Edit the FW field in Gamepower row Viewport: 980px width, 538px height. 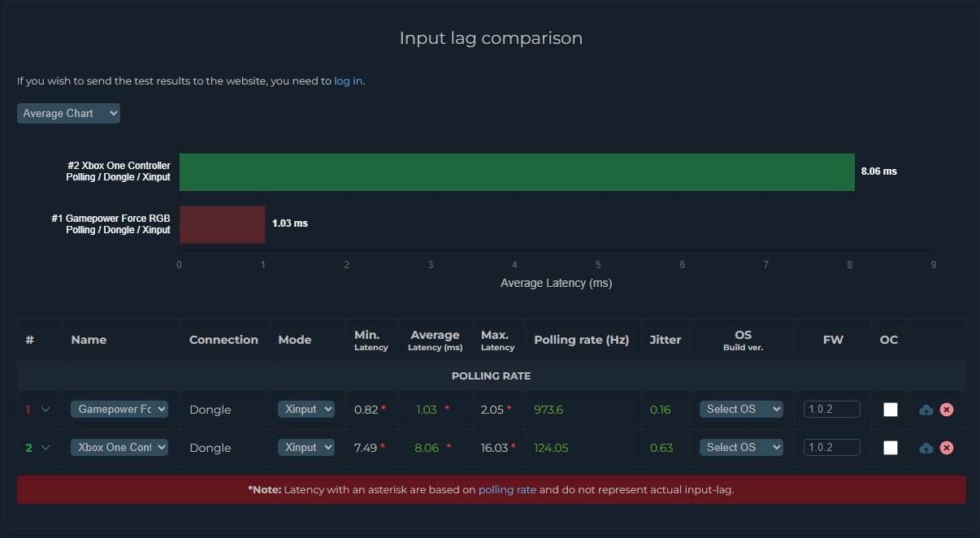tap(832, 409)
